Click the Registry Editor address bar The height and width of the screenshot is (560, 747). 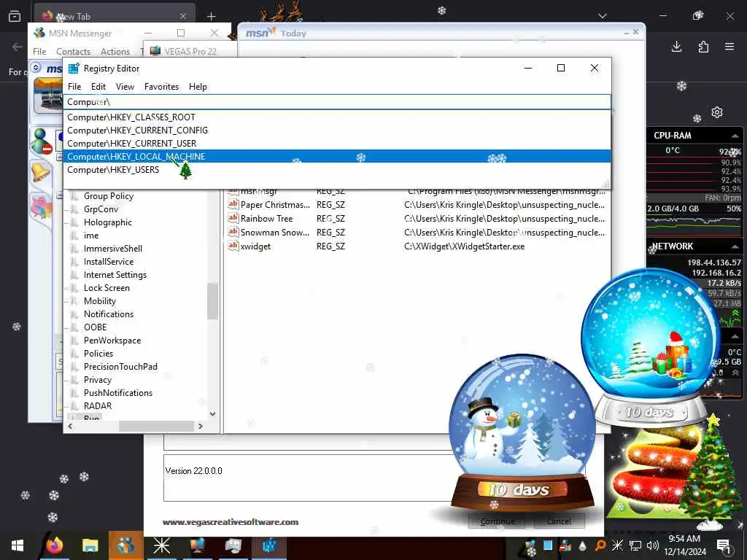click(x=337, y=102)
